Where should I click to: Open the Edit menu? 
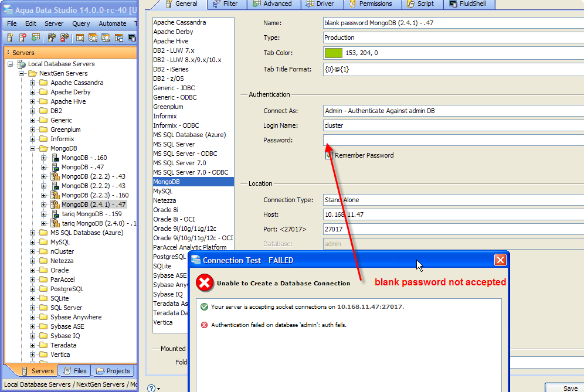pyautogui.click(x=30, y=23)
